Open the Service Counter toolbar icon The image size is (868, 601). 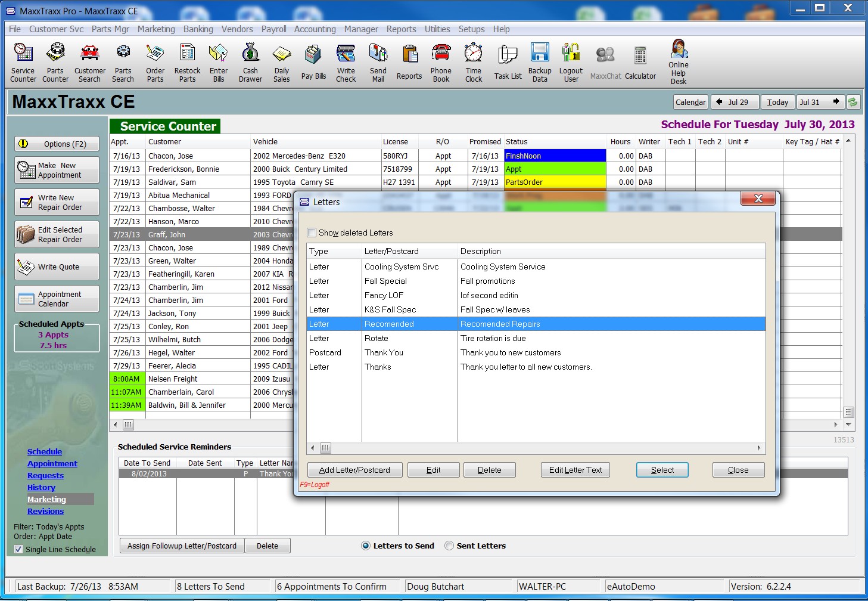click(x=23, y=63)
